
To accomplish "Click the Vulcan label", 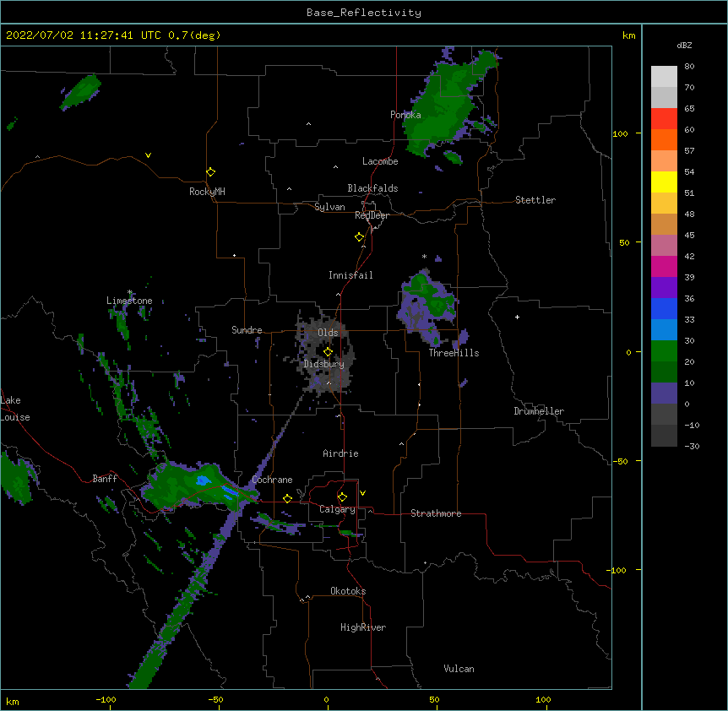I will point(459,669).
